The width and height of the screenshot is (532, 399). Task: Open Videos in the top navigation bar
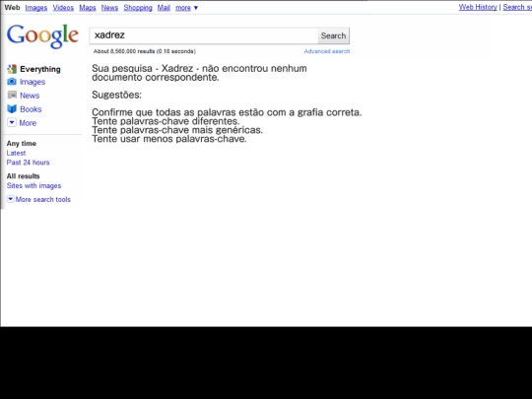pos(63,8)
